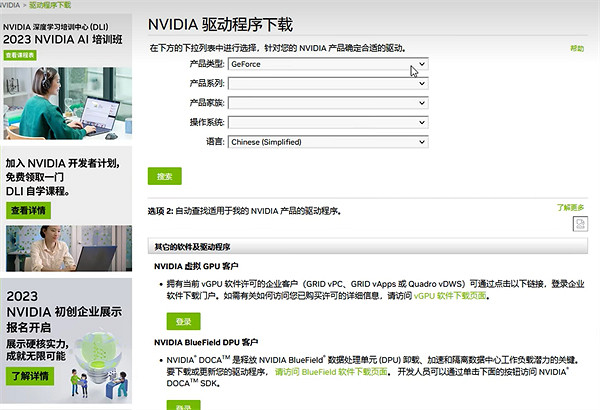The height and width of the screenshot is (410, 600).
Task: Open the 操作系统 dropdown
Action: [327, 122]
